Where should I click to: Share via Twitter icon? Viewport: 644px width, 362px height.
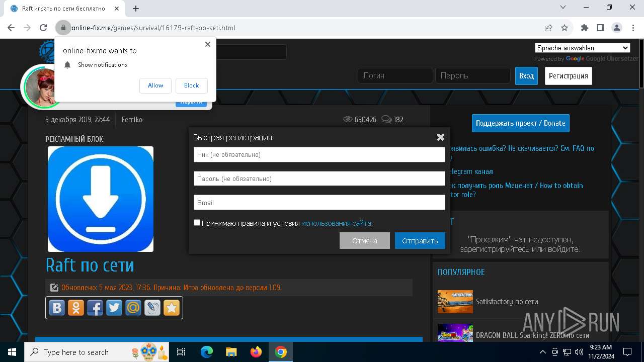(x=114, y=307)
